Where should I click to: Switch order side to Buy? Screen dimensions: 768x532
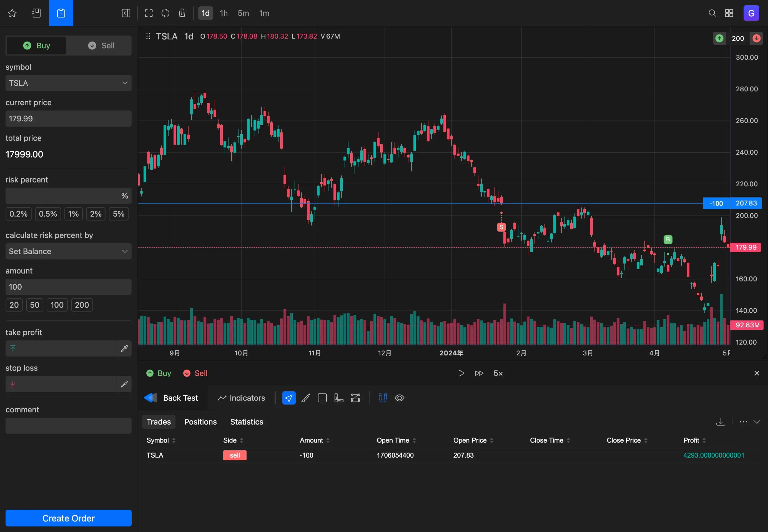coord(36,45)
